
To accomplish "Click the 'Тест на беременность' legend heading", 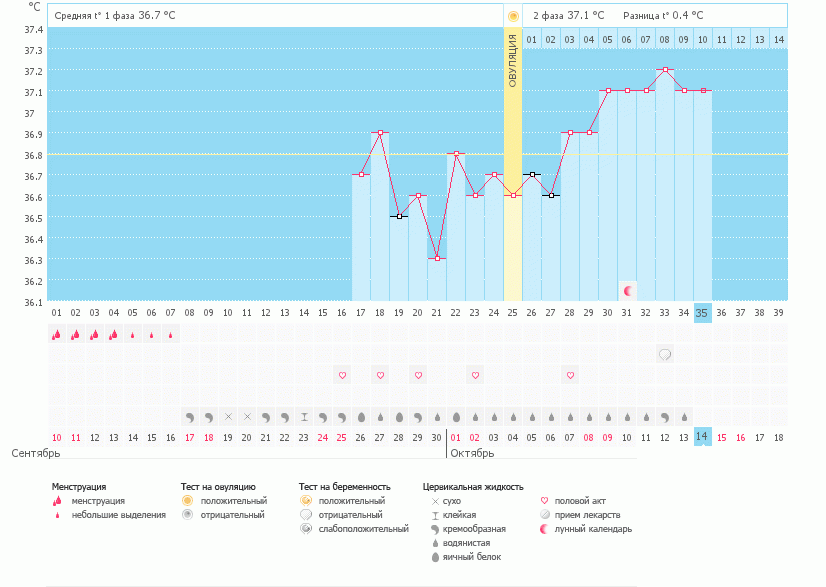I will [345, 487].
